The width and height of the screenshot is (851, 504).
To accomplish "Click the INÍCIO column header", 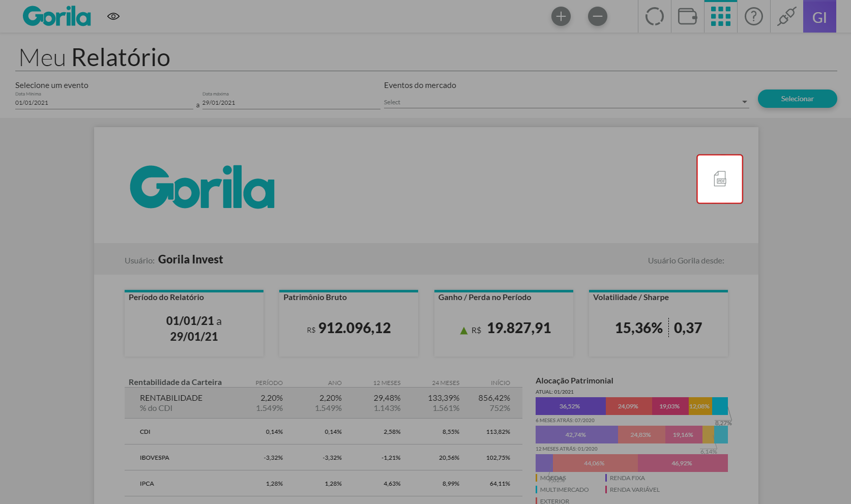I will tap(501, 383).
